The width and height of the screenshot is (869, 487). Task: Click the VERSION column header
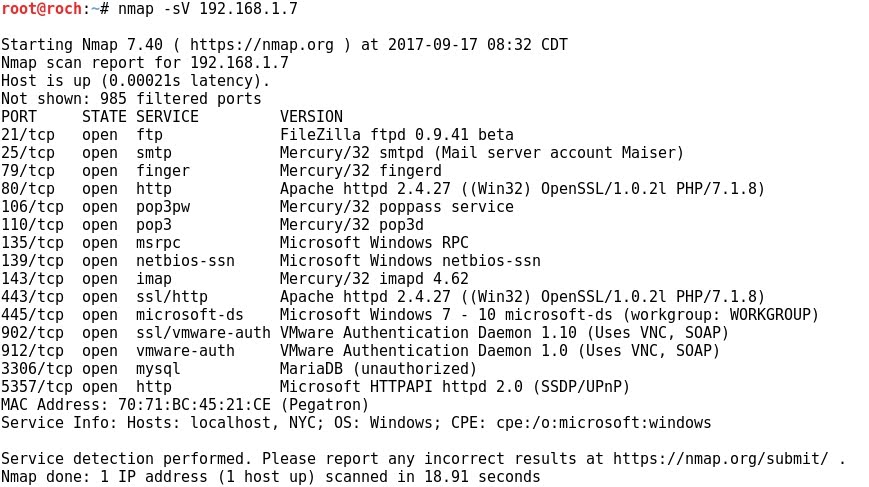point(311,117)
